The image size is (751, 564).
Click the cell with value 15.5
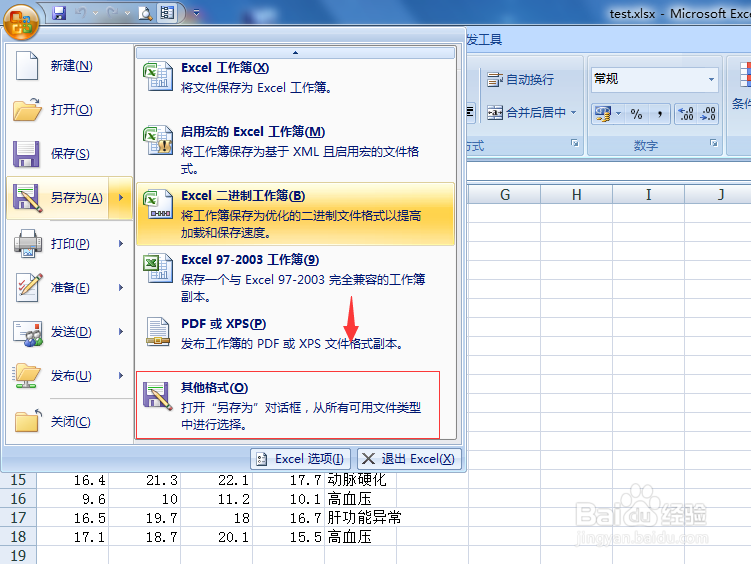pos(288,537)
